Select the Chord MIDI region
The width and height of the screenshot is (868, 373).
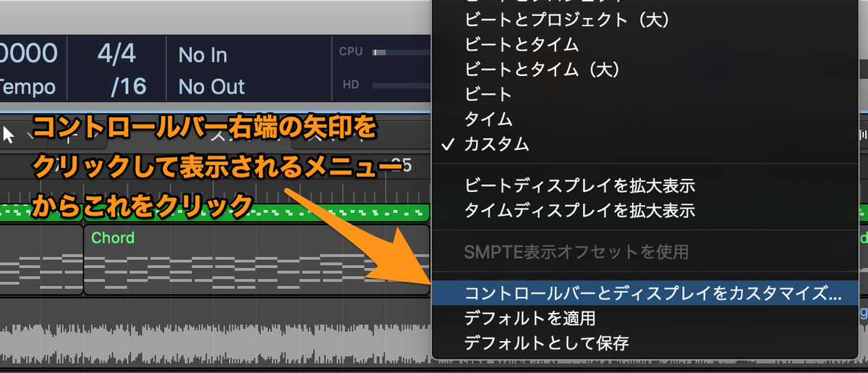tap(257, 261)
